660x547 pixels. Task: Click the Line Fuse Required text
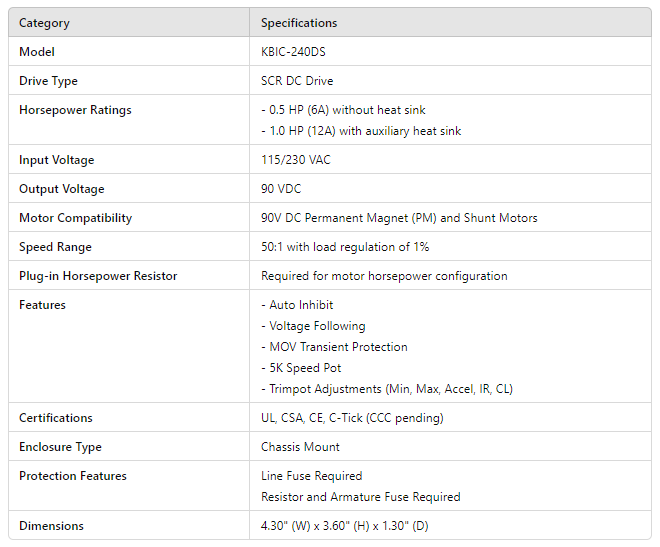pyautogui.click(x=311, y=476)
